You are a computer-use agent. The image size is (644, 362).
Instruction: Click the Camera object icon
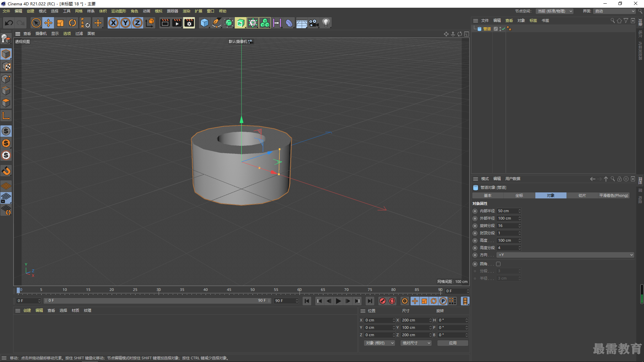pos(314,23)
